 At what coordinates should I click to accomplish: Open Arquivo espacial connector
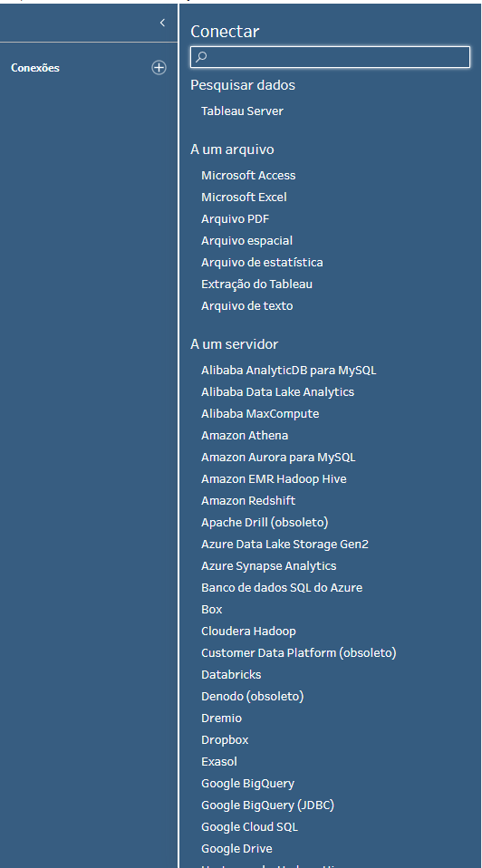tap(246, 240)
